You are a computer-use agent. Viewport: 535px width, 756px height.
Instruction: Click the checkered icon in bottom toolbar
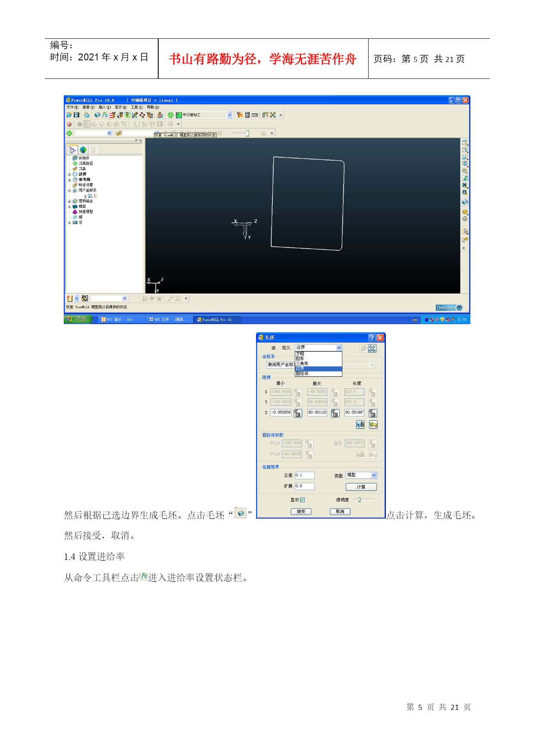click(85, 298)
